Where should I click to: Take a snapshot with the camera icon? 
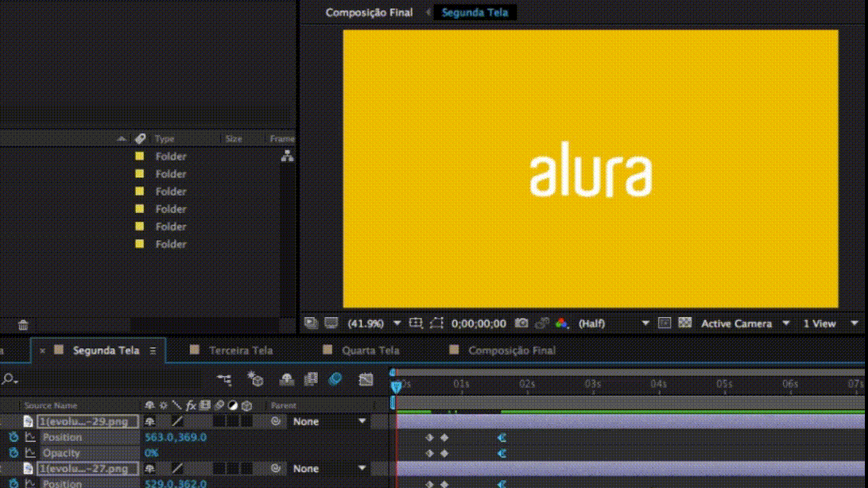coord(521,323)
